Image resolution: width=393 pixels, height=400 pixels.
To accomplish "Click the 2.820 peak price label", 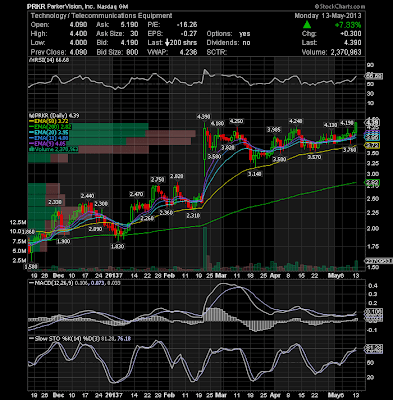I will tap(176, 176).
